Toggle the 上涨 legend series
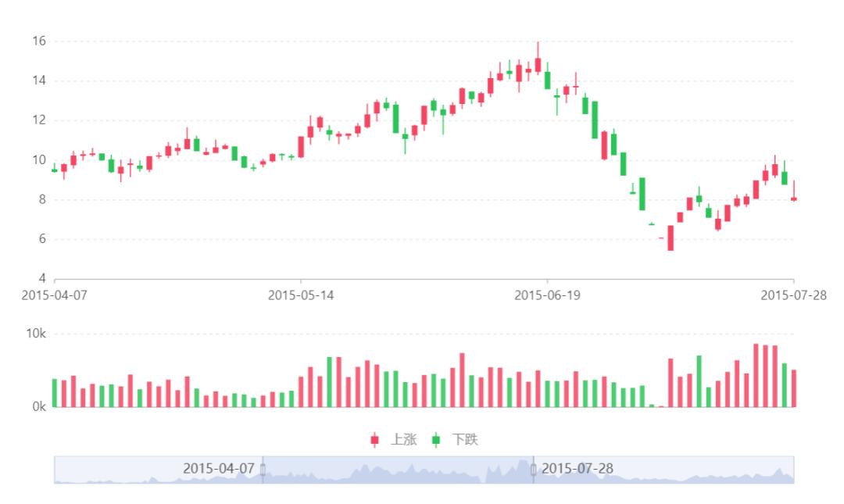 tap(403, 440)
